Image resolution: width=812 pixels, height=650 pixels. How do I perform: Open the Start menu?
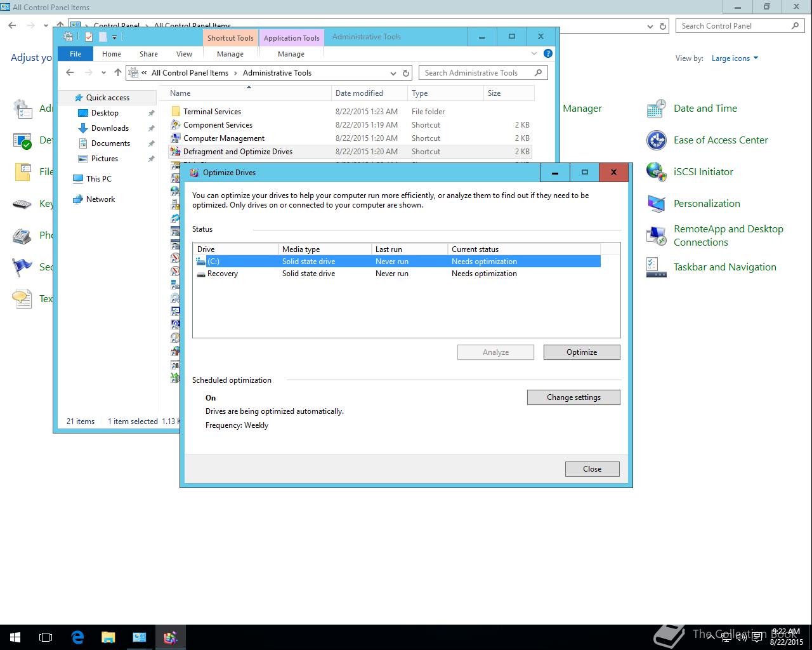tap(15, 637)
